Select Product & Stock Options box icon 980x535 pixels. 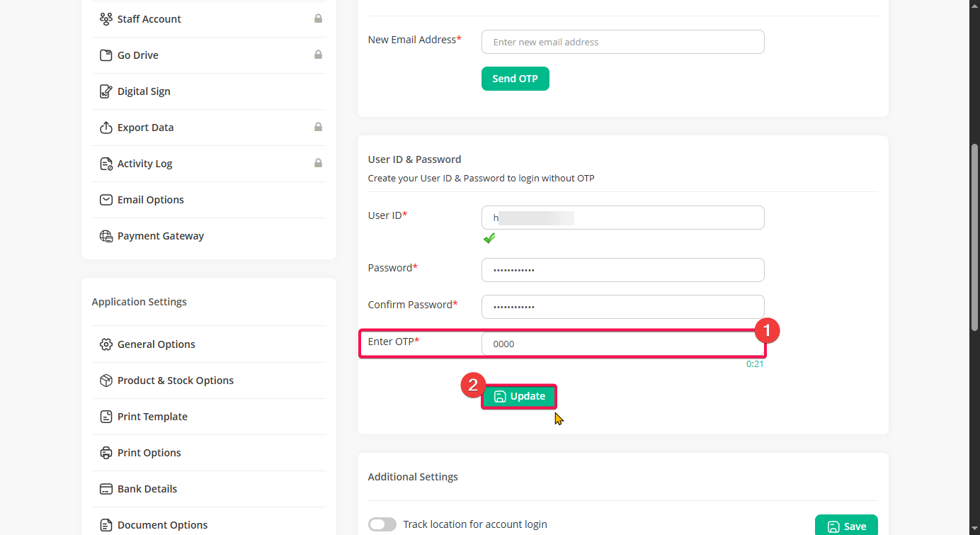(x=106, y=381)
